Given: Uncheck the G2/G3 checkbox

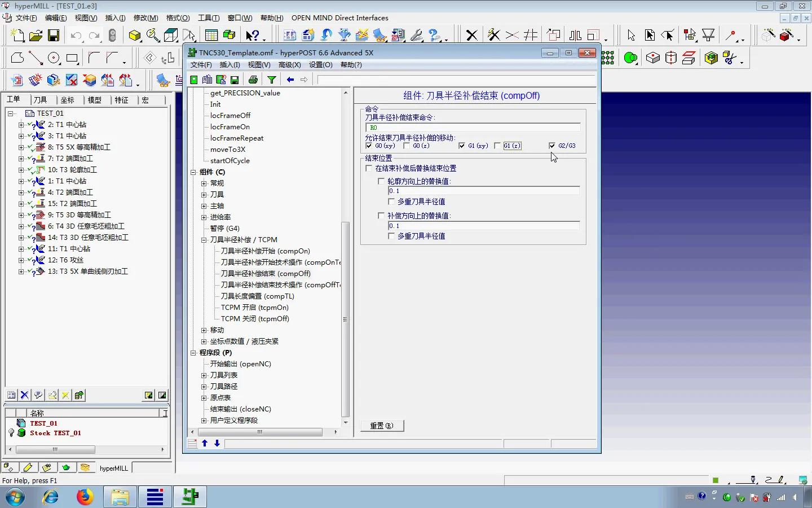Looking at the screenshot, I should coord(552,146).
